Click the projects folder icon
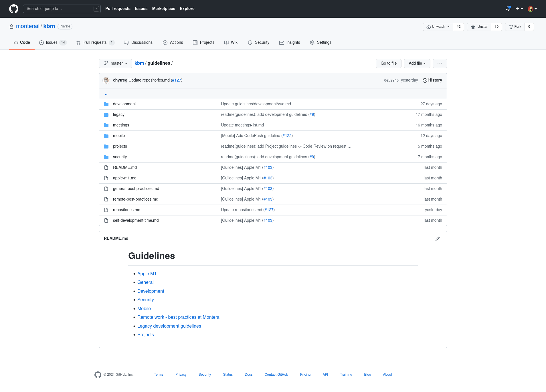 click(x=106, y=146)
